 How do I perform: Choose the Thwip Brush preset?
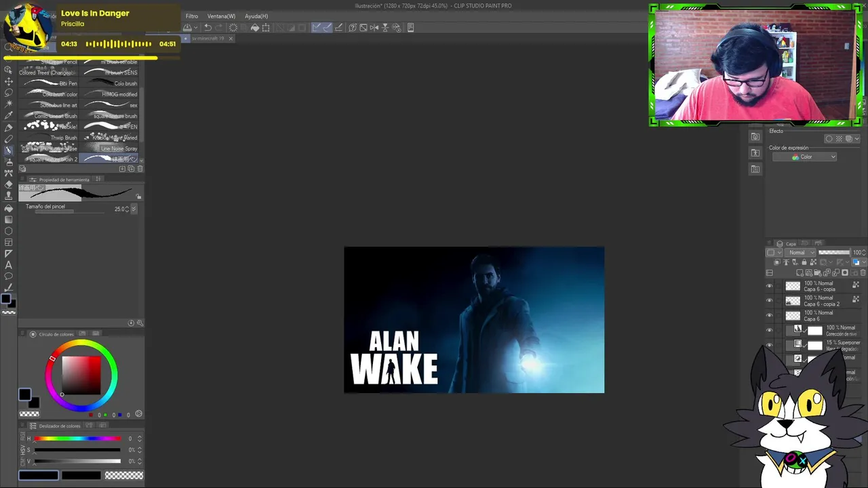(50, 138)
